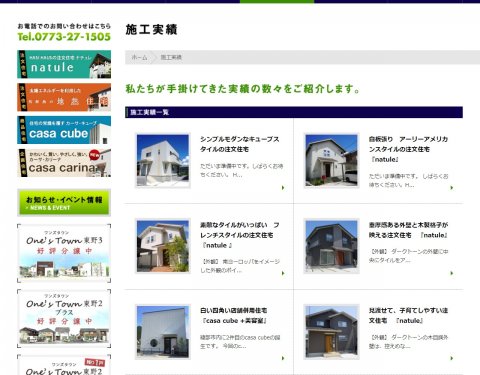Viewport: 480px width, 375px height.
Task: Select 施工実績 breadcrumb item
Action: click(171, 57)
